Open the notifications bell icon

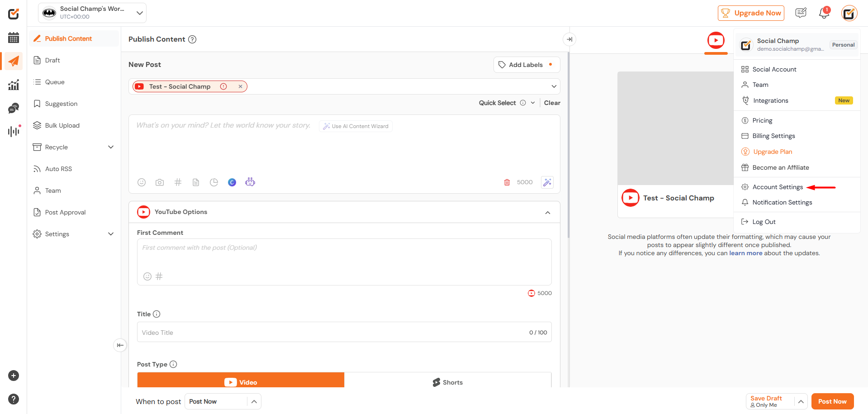coord(824,13)
